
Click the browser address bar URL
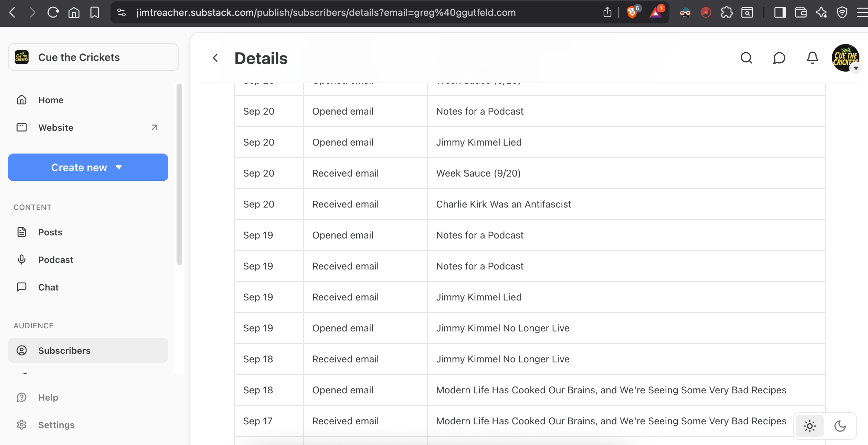[326, 13]
